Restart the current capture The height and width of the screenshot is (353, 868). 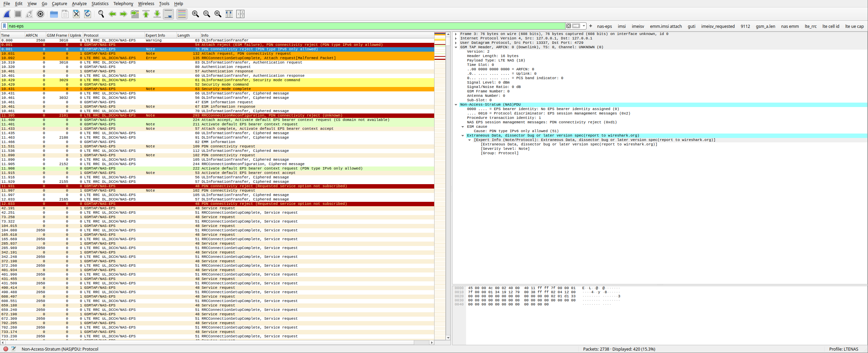pyautogui.click(x=29, y=14)
